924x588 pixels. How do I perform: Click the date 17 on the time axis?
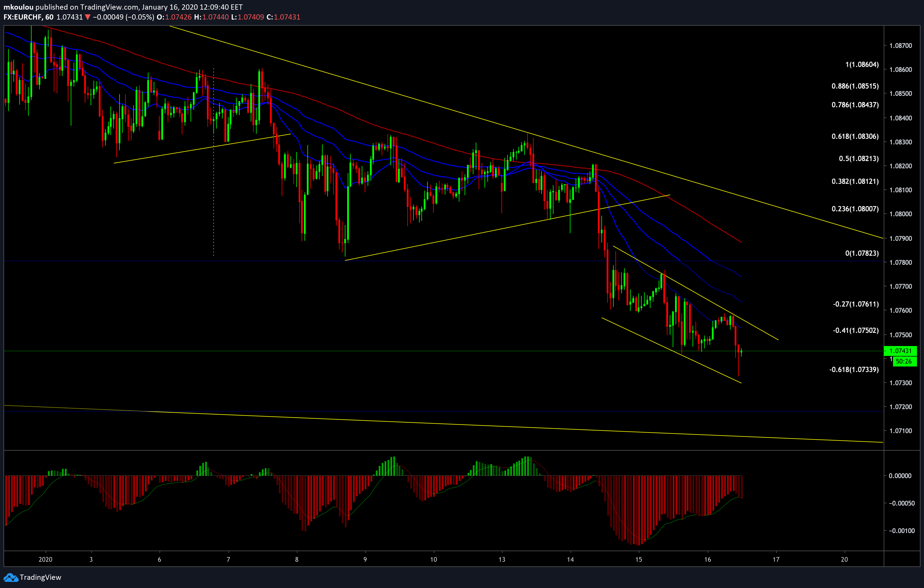776,560
